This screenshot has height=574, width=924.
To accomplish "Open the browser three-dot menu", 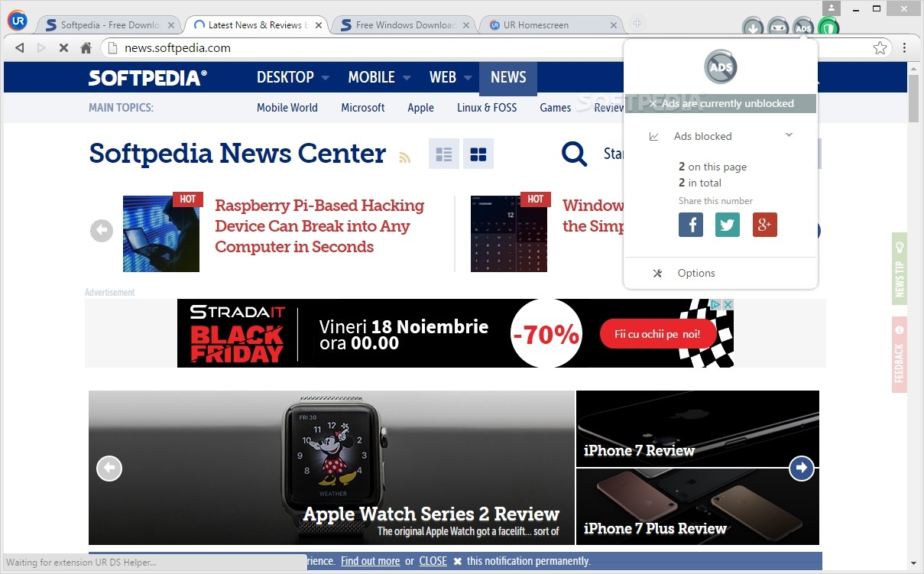I will tap(904, 47).
